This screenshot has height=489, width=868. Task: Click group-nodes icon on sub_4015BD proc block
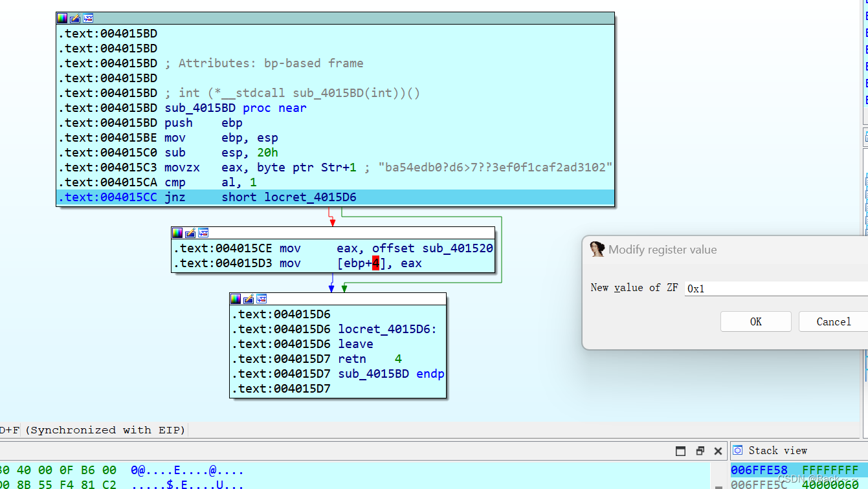coord(88,18)
